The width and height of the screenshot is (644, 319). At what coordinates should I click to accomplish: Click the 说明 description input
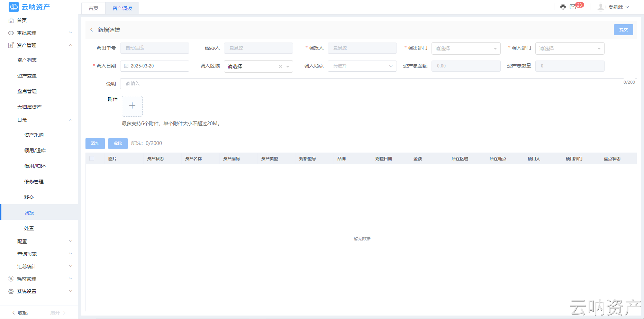pos(378,84)
